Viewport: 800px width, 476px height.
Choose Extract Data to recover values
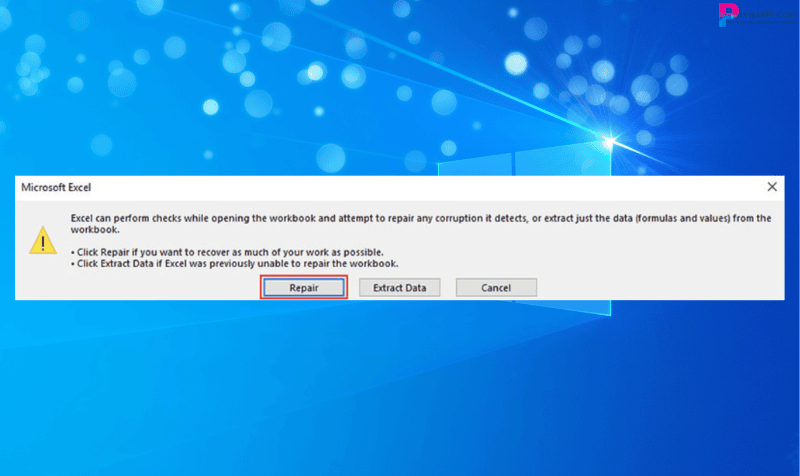pos(399,288)
